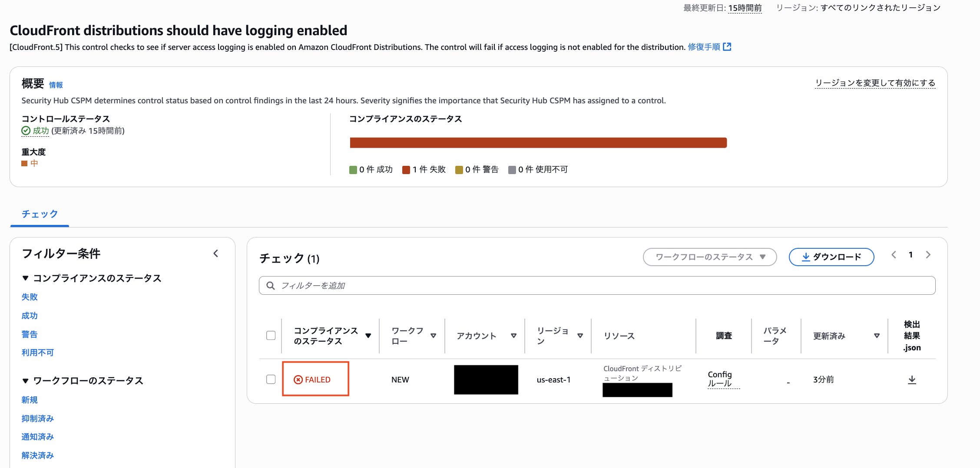The height and width of the screenshot is (468, 980).
Task: Click the CloudFront ディストリビューション resource text
Action: (x=642, y=373)
